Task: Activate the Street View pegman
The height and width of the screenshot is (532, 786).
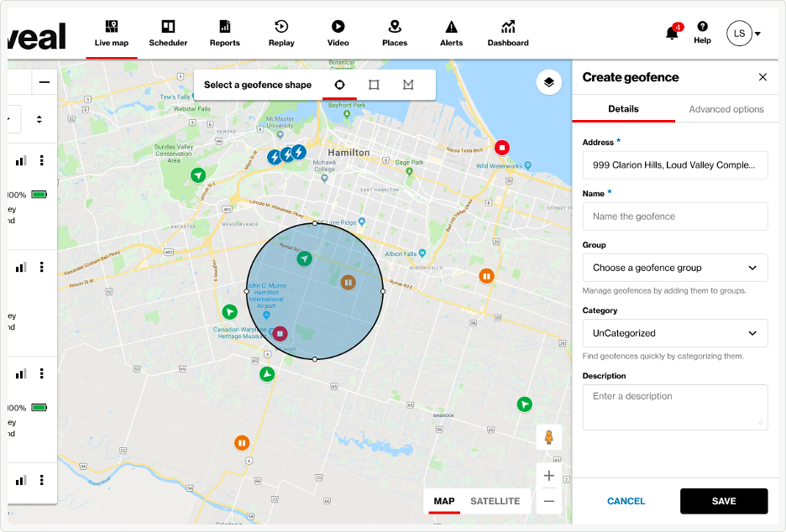Action: (548, 437)
